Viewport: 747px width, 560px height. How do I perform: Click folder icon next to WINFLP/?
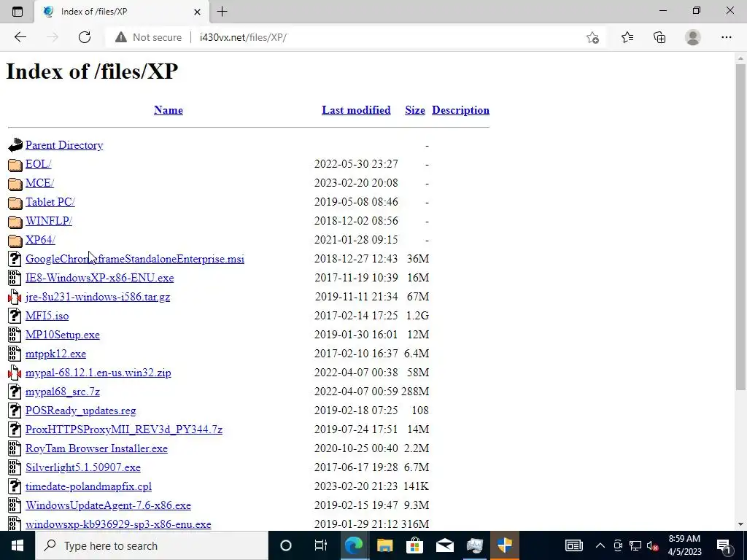coord(15,222)
